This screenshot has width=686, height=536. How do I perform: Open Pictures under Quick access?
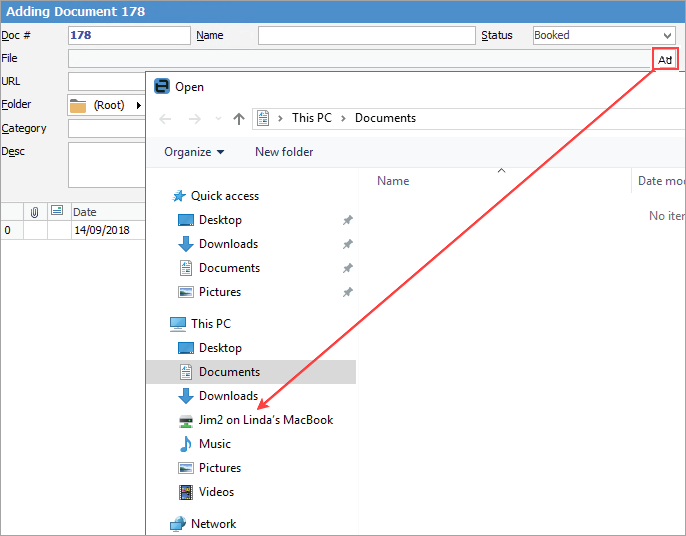click(x=220, y=292)
